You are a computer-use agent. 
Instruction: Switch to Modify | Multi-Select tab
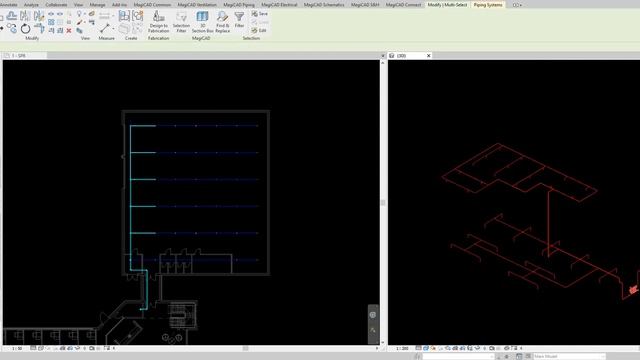tap(447, 5)
